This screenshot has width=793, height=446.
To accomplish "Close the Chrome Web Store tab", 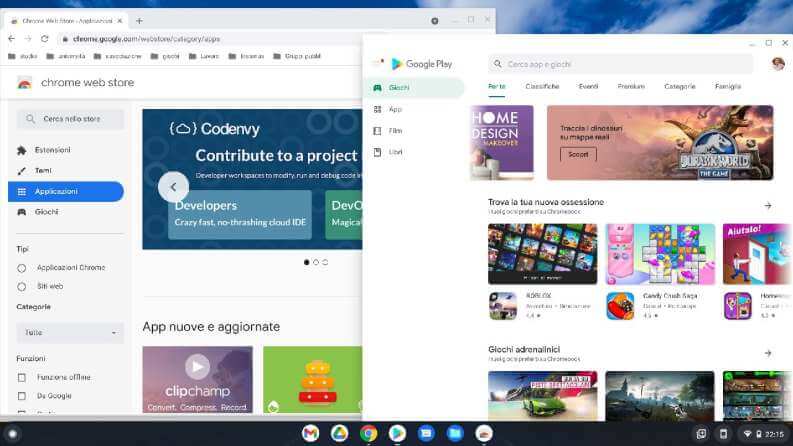I will pos(120,21).
